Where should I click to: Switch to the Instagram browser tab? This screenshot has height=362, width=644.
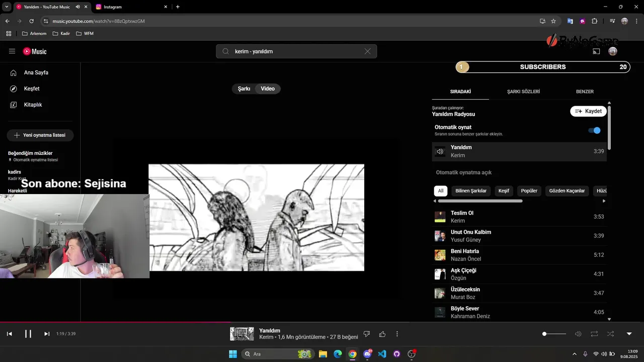coord(131,7)
